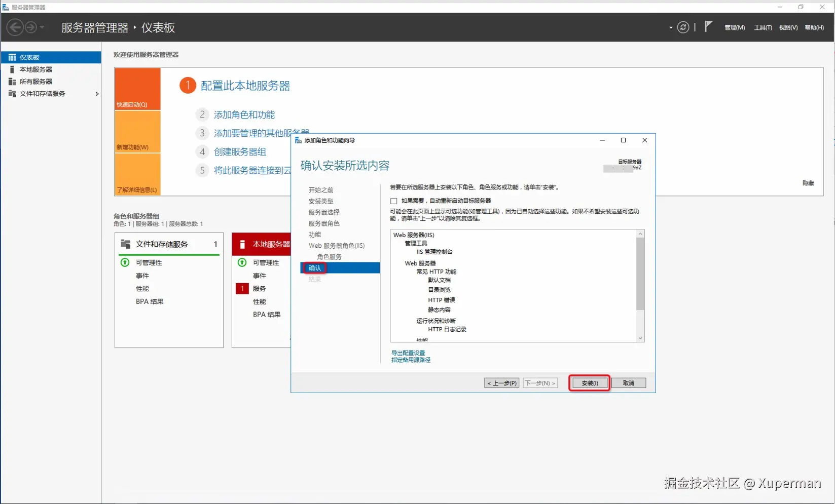Select the 功能 wizard step
This screenshot has height=504, width=835.
click(315, 235)
